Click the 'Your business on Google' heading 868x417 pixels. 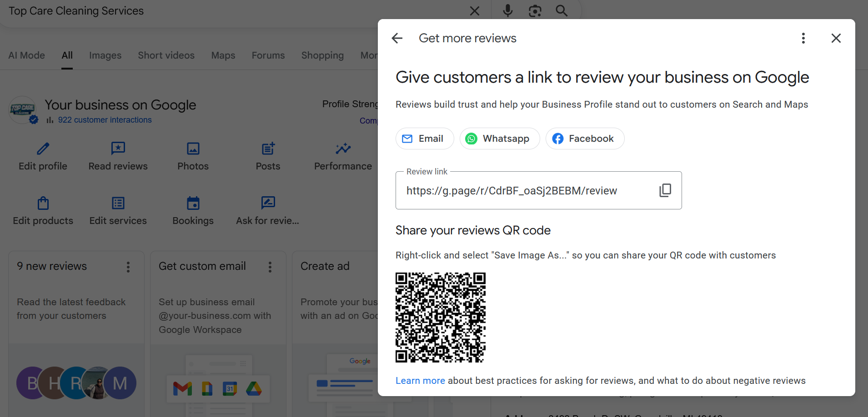click(x=120, y=105)
